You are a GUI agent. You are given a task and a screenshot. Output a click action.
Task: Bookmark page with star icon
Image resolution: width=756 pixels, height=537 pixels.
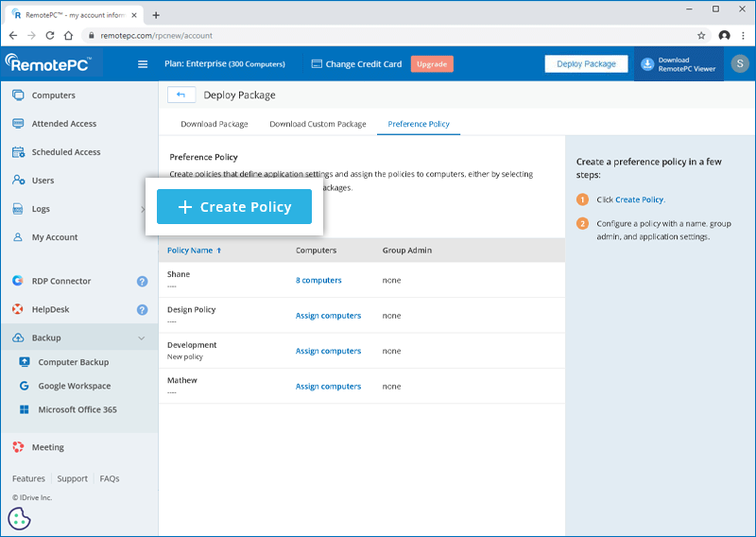[701, 36]
